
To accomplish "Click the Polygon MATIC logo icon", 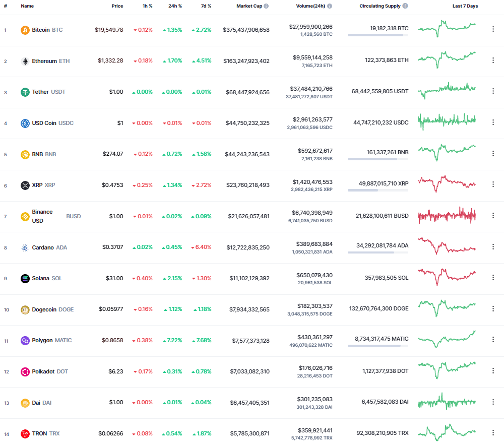I will click(25, 341).
